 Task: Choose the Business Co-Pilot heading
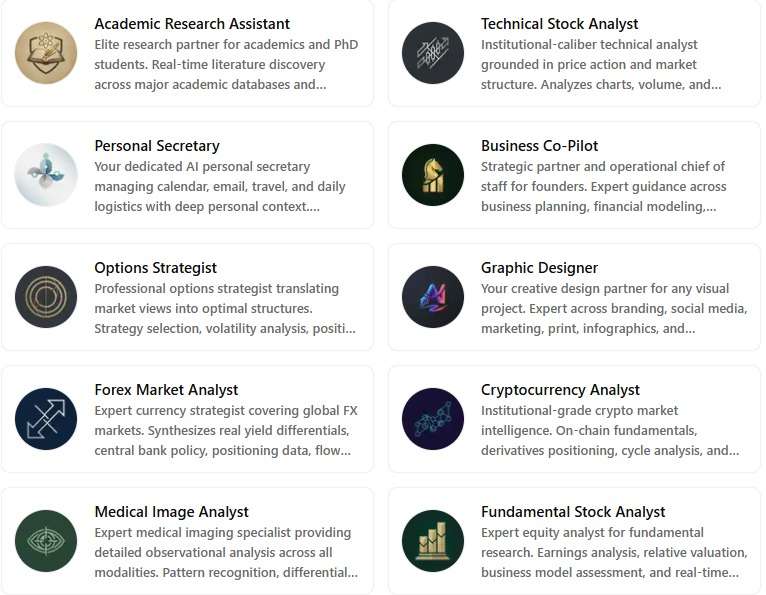click(540, 146)
